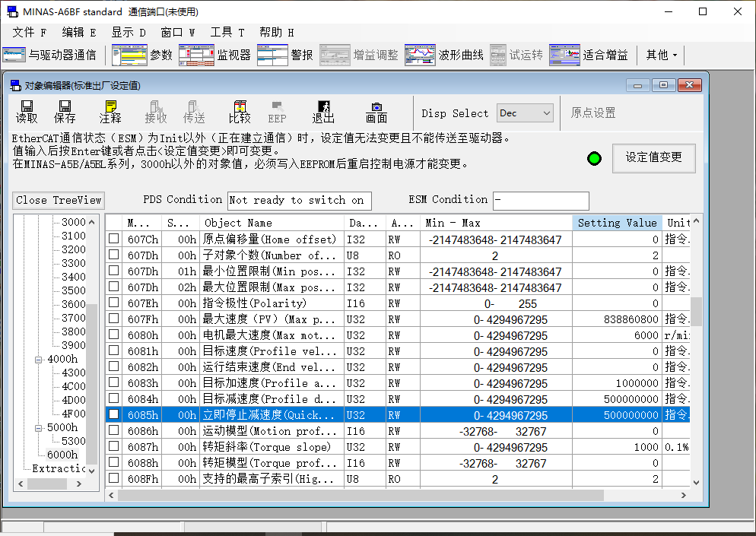Screen dimensions: 756x536
Task: Click the Setting Value column header
Action: [617, 223]
